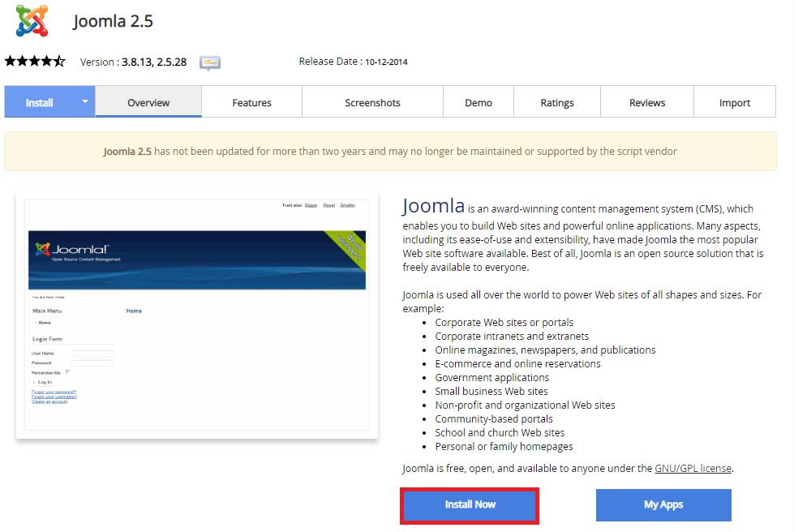Click the My Apps button

point(663,504)
